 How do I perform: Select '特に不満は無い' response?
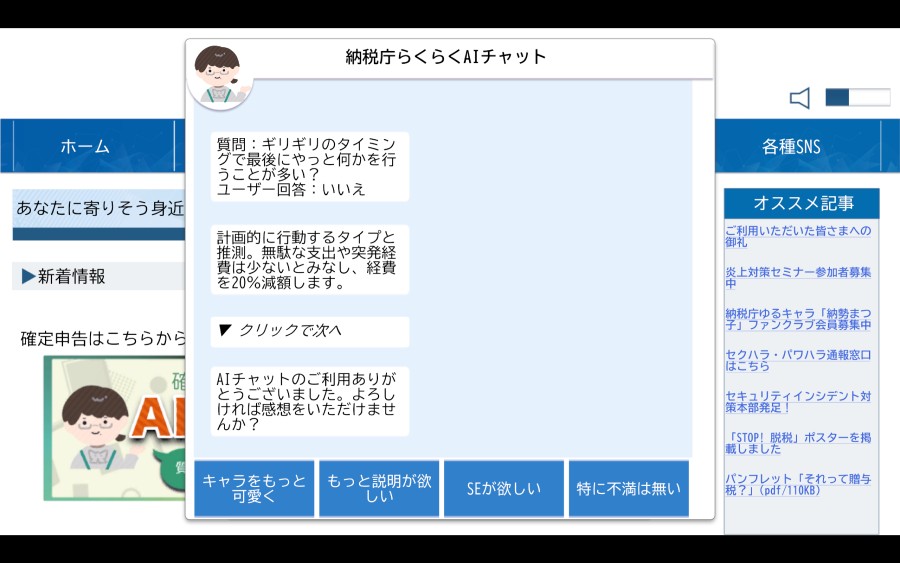pos(628,489)
